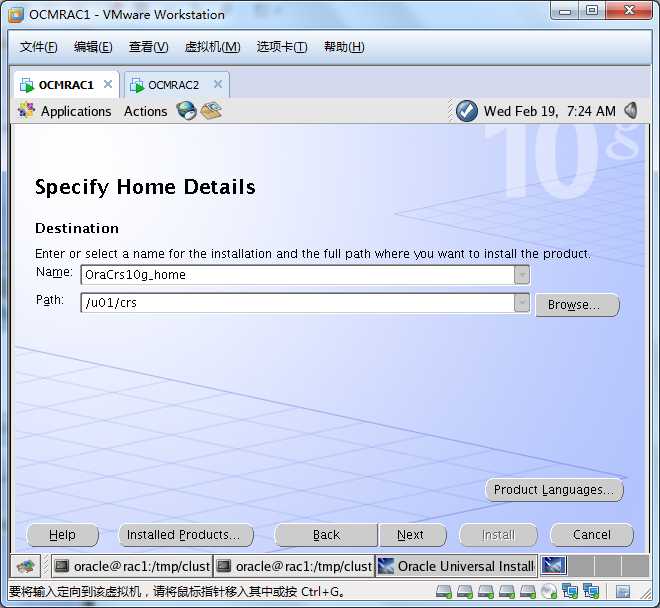Open the GNOME Applications menu
The image size is (660, 608).
pos(64,111)
